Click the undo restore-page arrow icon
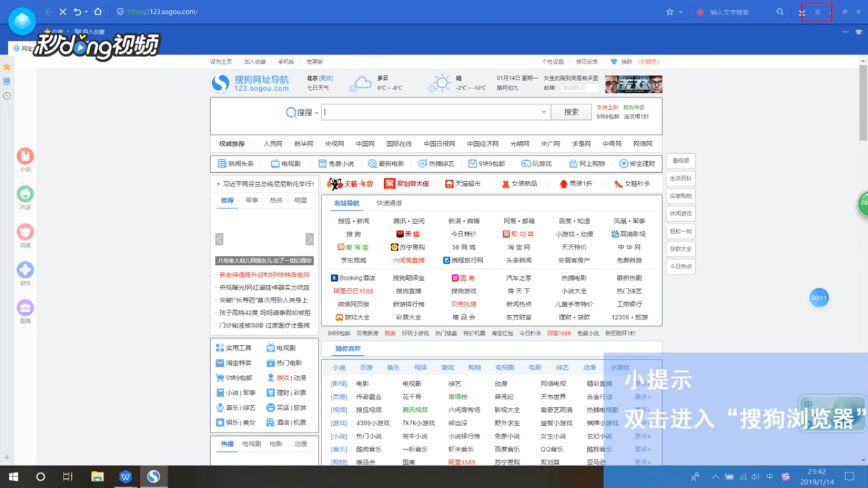Viewport: 868px width, 488px height. pos(78,12)
